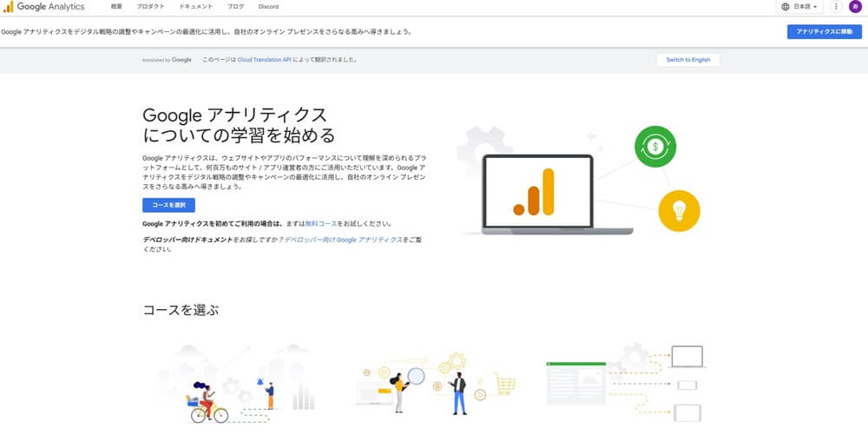
Task: Click the Cloud Translation API link
Action: 264,60
